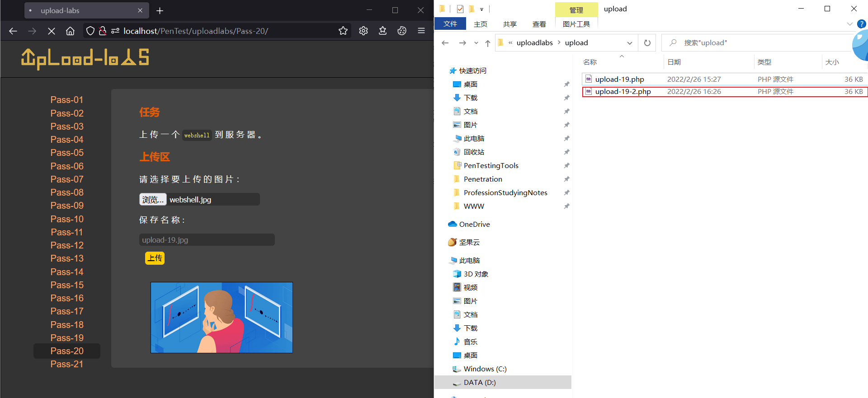Open recent locations dropdown arrow

tap(476, 43)
